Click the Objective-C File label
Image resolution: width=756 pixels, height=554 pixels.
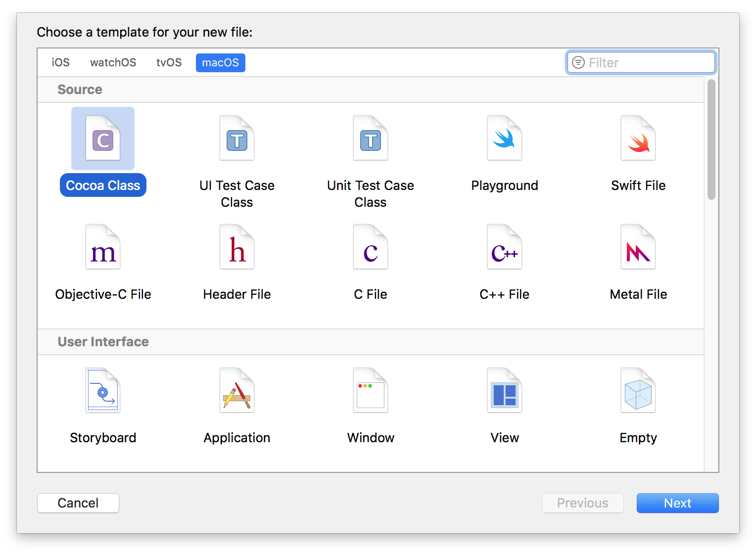pos(103,294)
